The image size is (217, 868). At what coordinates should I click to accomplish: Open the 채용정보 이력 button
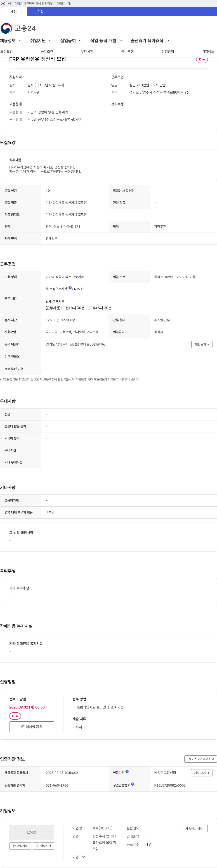point(194,829)
